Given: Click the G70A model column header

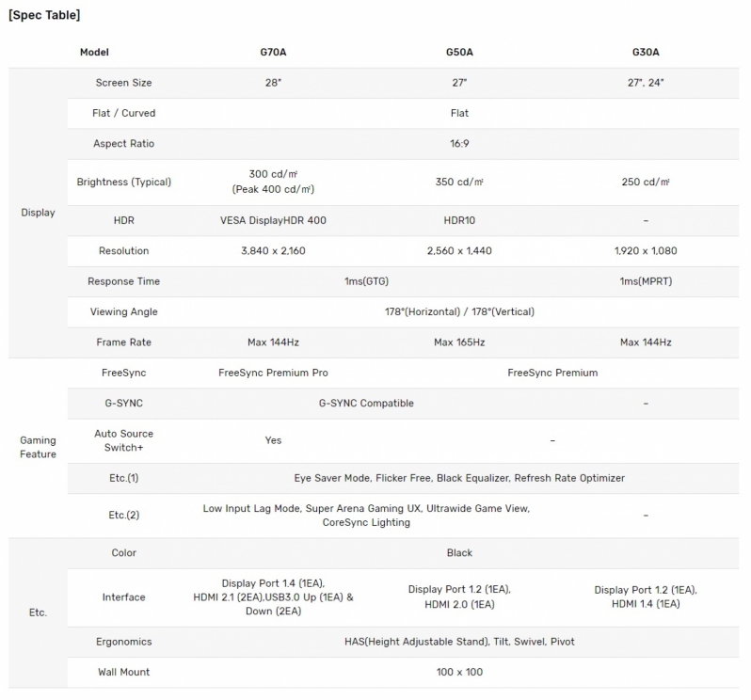Looking at the screenshot, I should (x=273, y=52).
